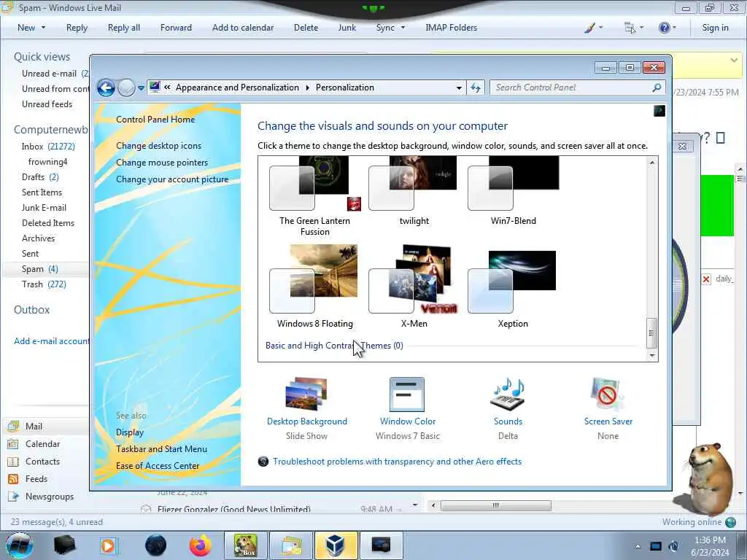Viewport: 747px width, 560px height.
Task: Click Junk in Windows Live Mail toolbar
Action: [347, 28]
